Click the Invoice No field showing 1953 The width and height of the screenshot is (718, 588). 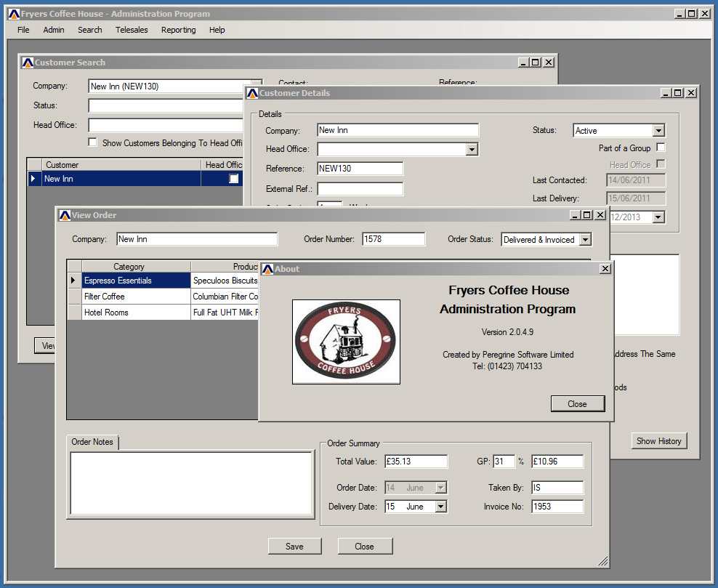(557, 507)
